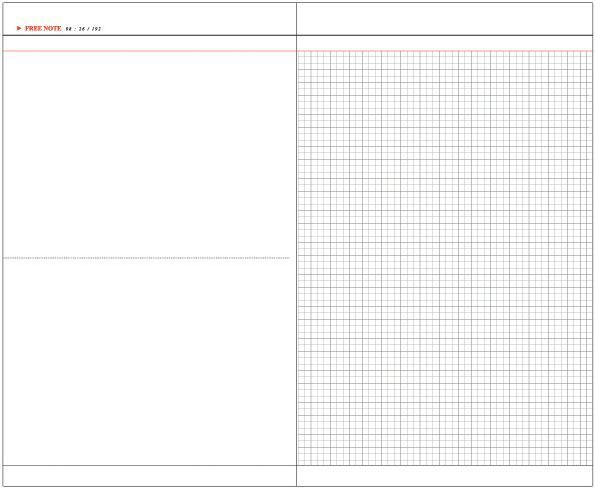Click the blank note area below dotted line

click(150, 362)
